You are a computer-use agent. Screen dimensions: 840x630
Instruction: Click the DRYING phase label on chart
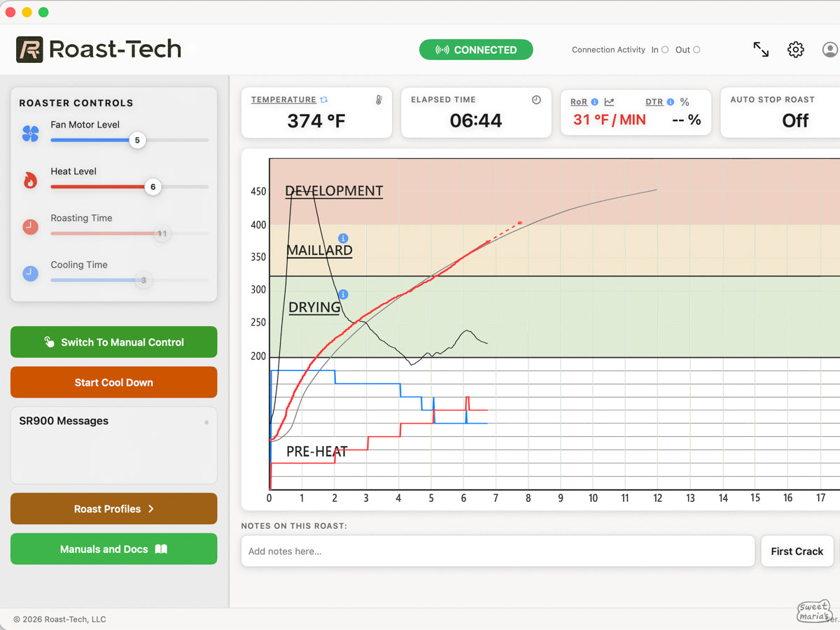[x=314, y=307]
